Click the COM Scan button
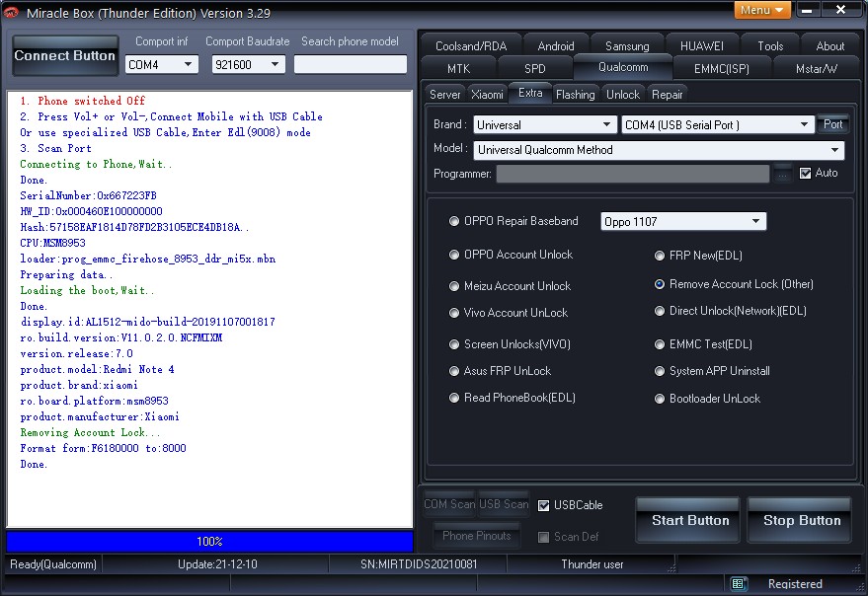The height and width of the screenshot is (596, 868). tap(449, 504)
